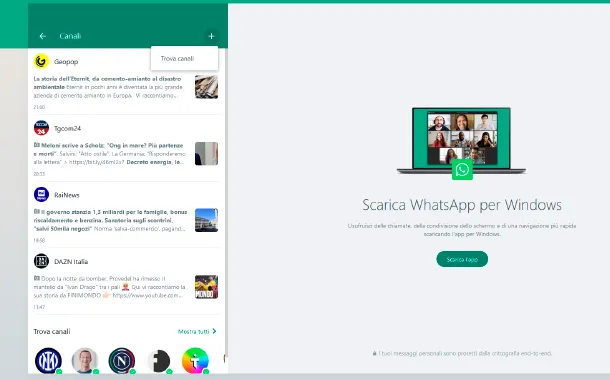Screen dimensions: 610x380
Task: Read the Geopop post about Eternit
Action: [108, 87]
